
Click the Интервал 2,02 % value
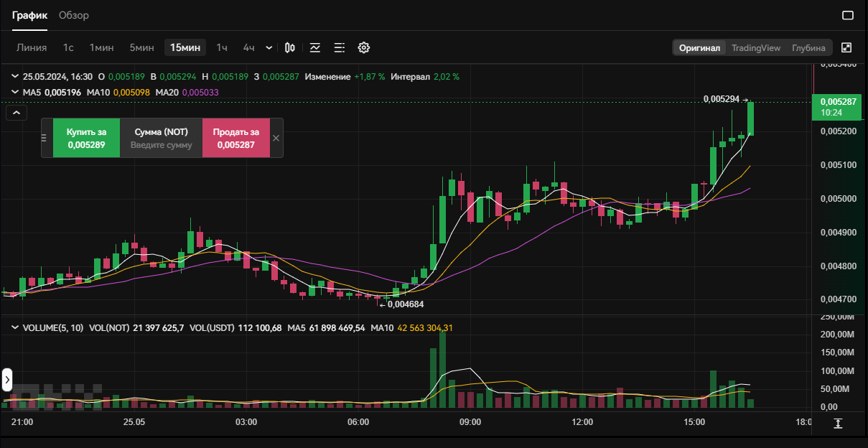point(425,76)
